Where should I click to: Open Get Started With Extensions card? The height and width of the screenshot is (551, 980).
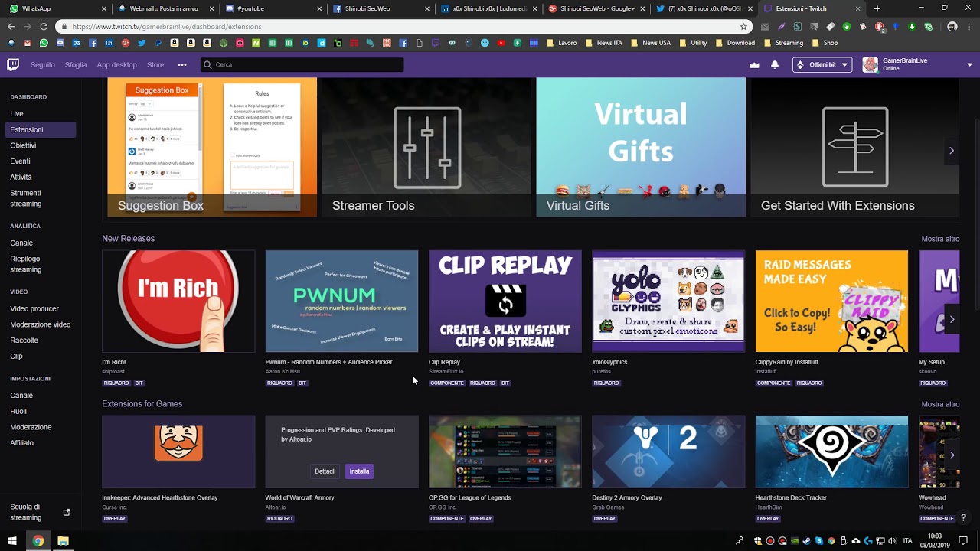point(854,147)
